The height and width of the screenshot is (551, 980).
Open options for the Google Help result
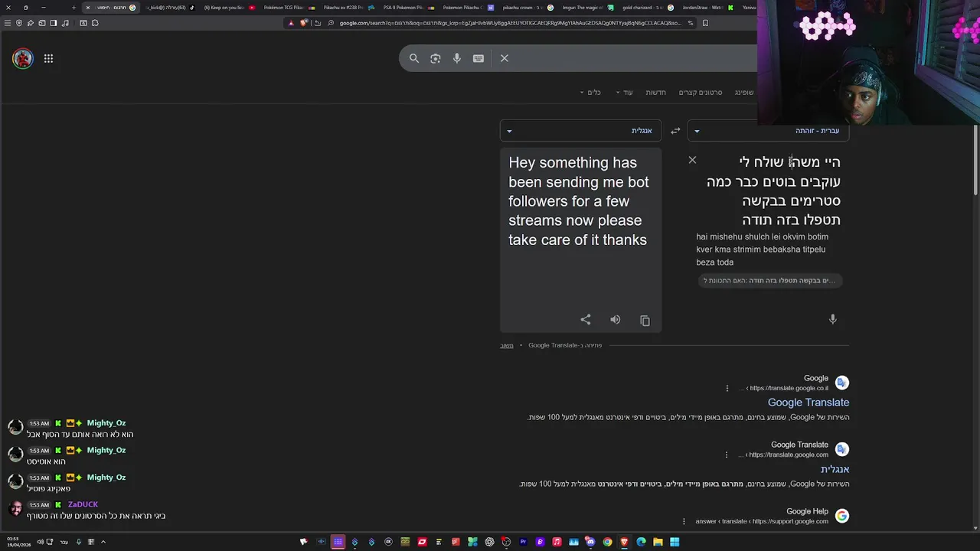[684, 521]
